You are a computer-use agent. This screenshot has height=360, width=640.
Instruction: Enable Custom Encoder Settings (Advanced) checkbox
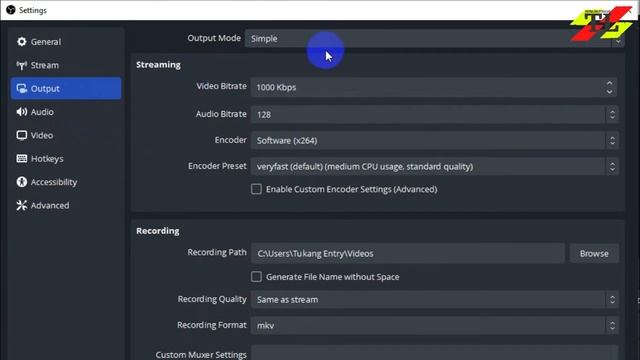(256, 189)
